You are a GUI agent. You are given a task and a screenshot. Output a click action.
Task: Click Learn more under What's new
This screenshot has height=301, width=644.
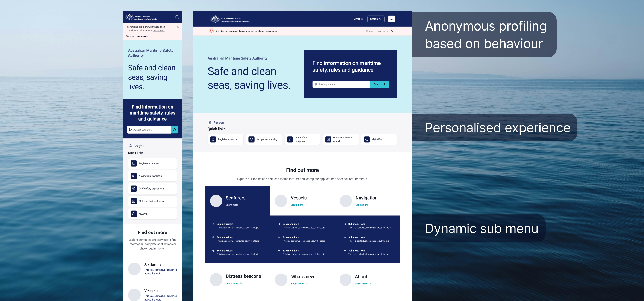pyautogui.click(x=299, y=284)
